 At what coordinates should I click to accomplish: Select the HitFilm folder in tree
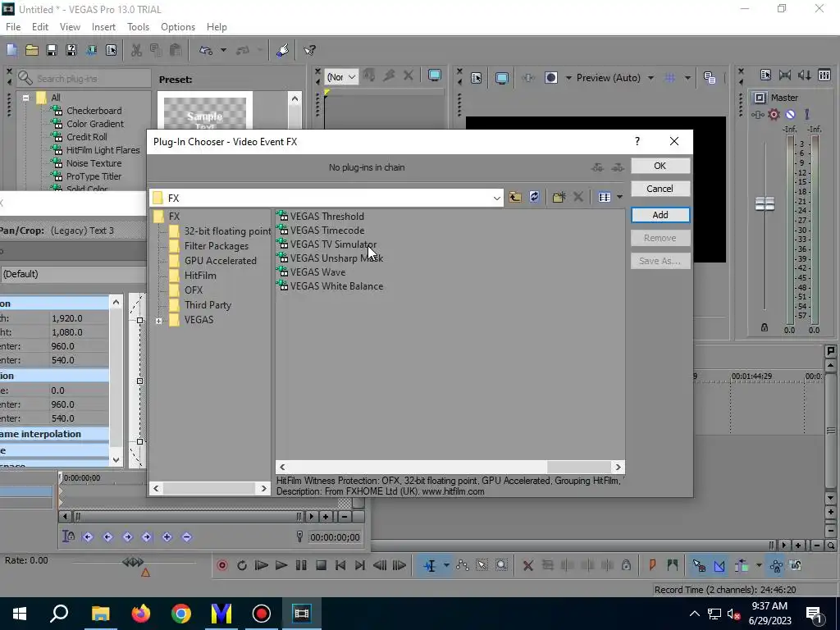193,276
